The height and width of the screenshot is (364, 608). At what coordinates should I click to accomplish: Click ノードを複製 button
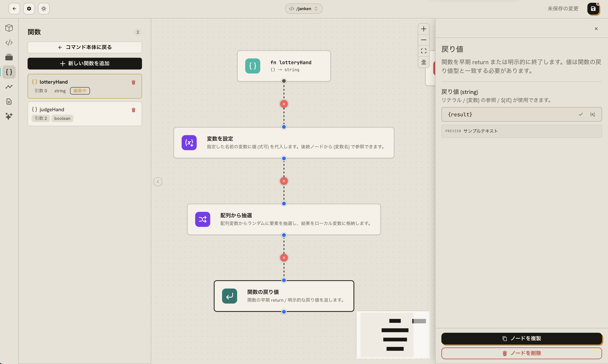[522, 338]
